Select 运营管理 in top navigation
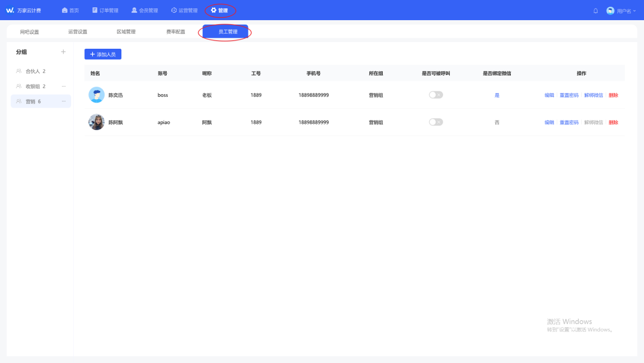 click(185, 10)
